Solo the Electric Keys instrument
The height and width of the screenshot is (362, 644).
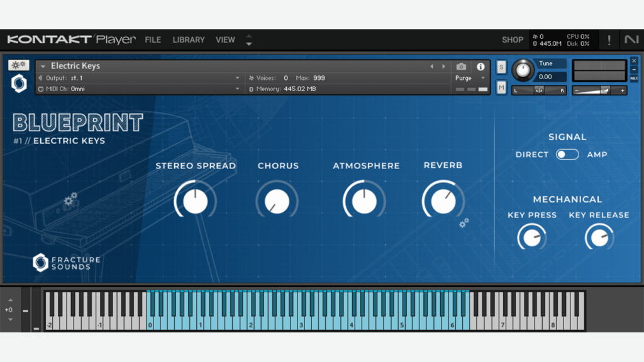coord(501,67)
